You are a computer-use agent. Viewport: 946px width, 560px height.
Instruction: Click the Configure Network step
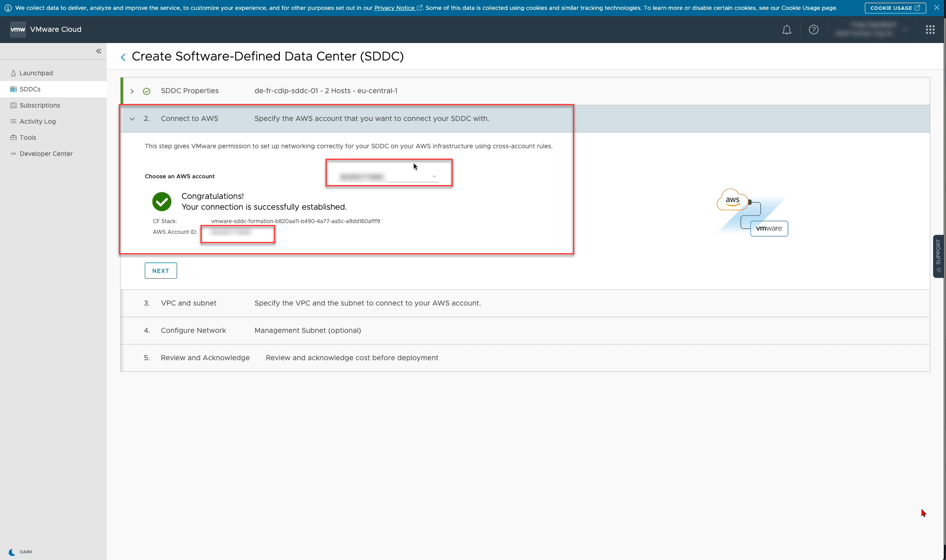click(525, 331)
